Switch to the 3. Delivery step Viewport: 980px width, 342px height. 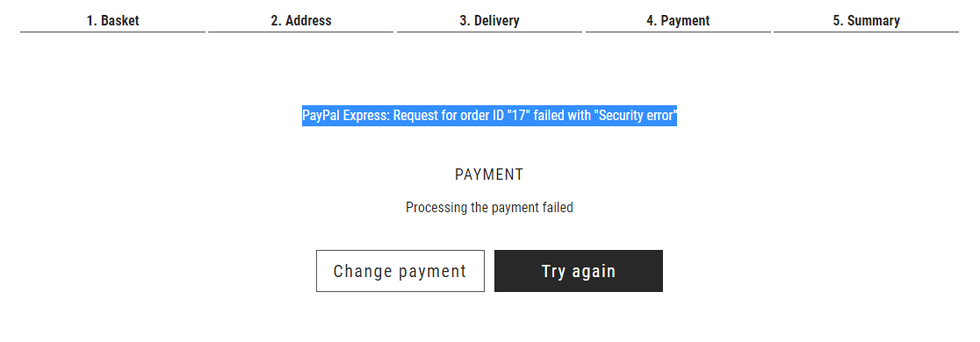489,20
